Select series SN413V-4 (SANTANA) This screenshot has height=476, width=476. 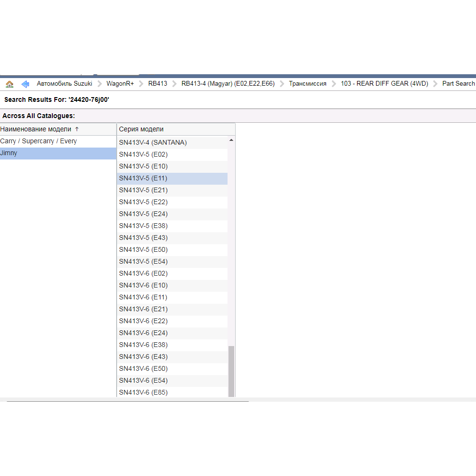click(153, 142)
